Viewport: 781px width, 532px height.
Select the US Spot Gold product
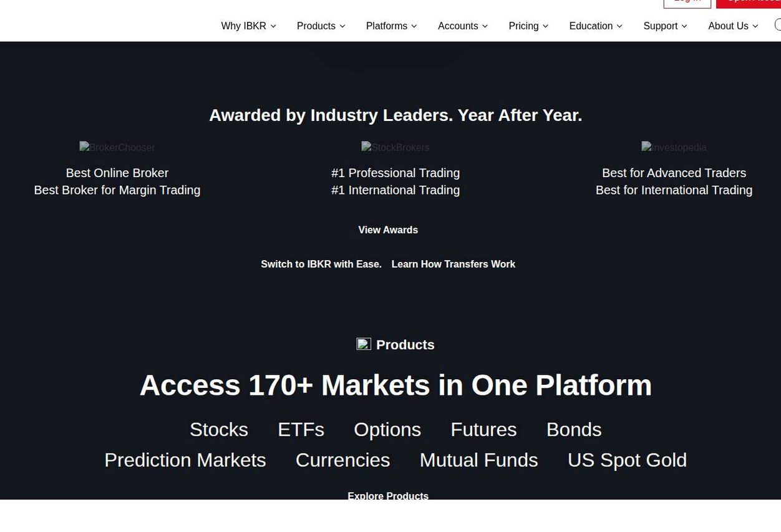tap(627, 460)
